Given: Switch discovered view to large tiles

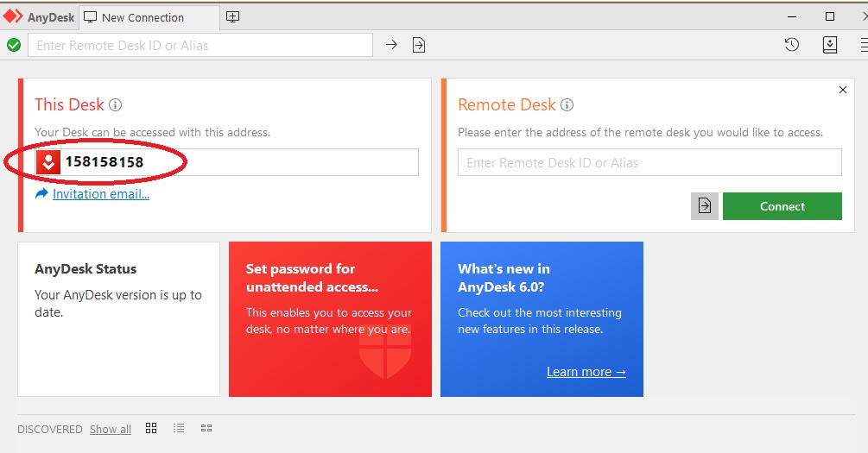Looking at the screenshot, I should click(x=151, y=428).
